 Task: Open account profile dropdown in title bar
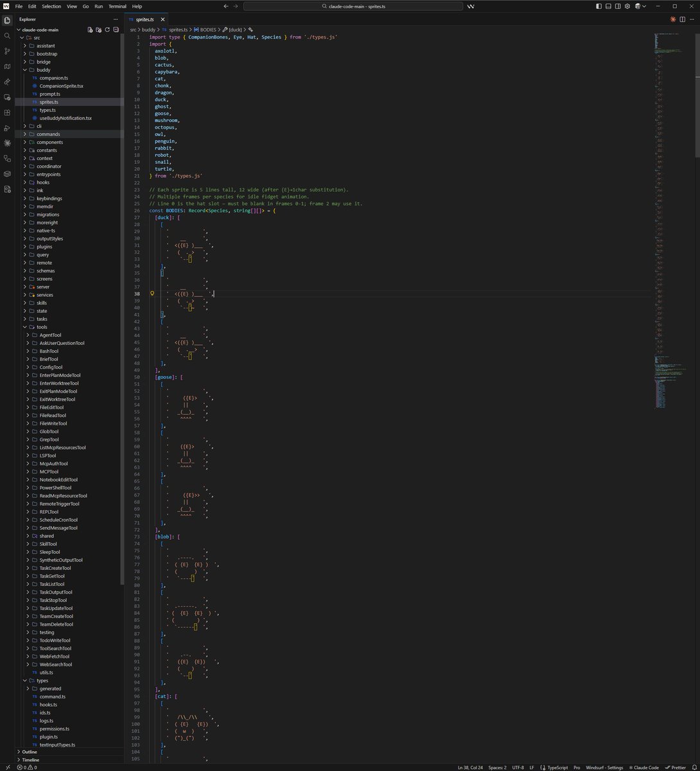[640, 6]
